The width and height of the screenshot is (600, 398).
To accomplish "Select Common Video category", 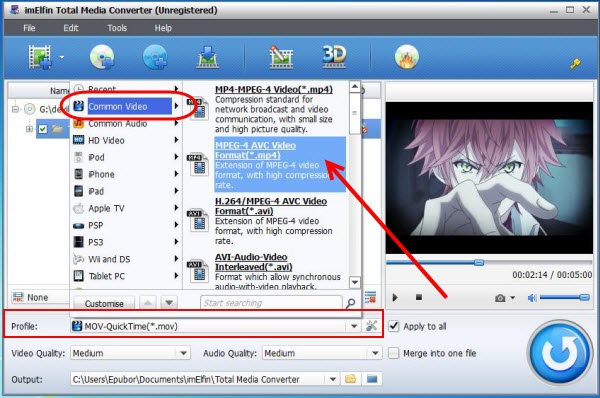I will click(126, 106).
